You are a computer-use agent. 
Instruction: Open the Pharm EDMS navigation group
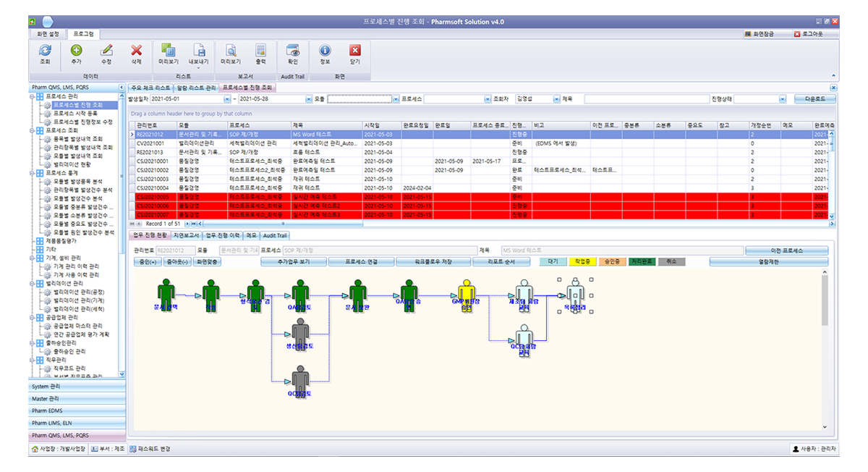pos(77,410)
